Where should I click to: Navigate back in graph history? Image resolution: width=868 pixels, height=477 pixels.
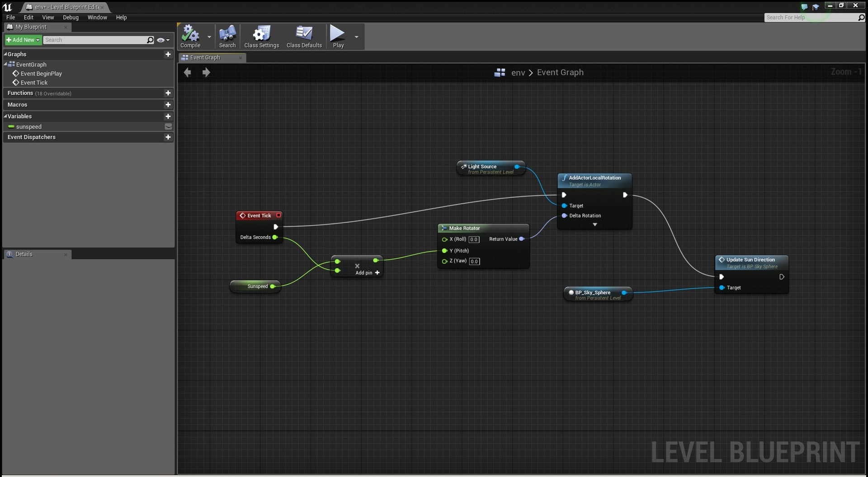188,72
